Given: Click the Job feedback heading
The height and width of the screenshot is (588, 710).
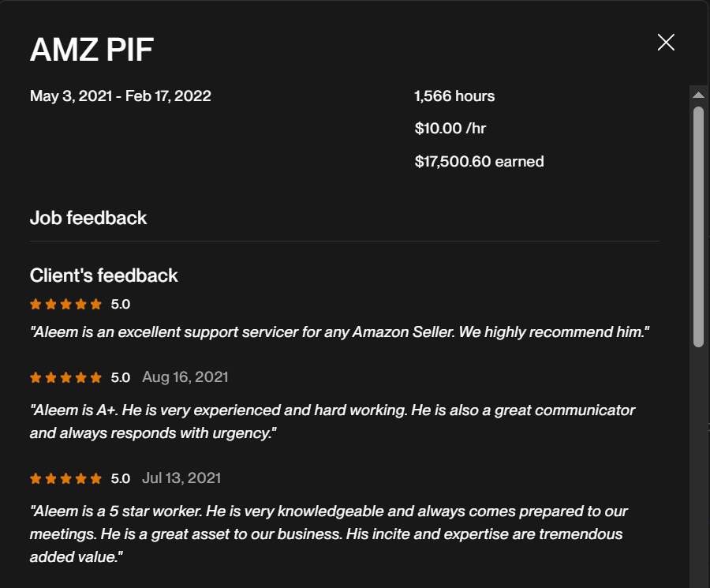Looking at the screenshot, I should tap(88, 218).
